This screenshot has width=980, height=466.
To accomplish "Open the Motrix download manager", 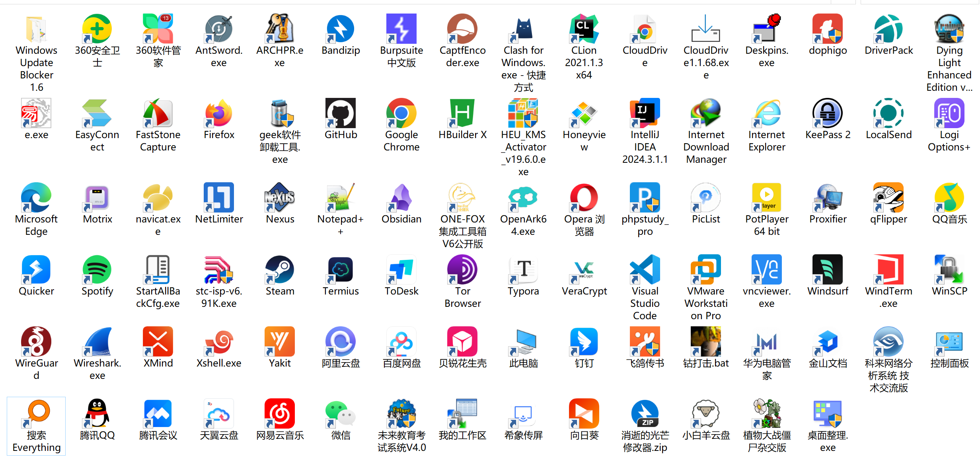I will [97, 197].
